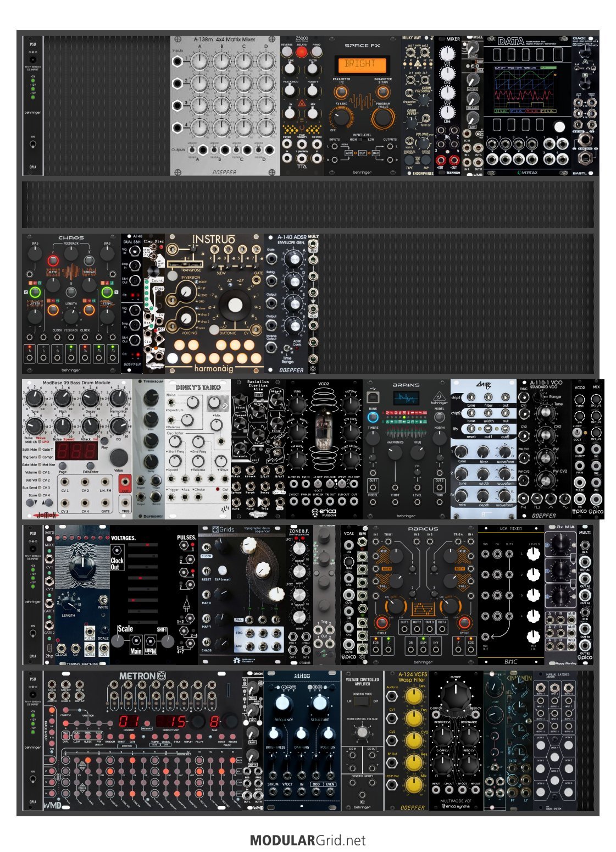Select the Thundergrip Deptronics module
Viewport: 616px width, 852px height.
148,449
